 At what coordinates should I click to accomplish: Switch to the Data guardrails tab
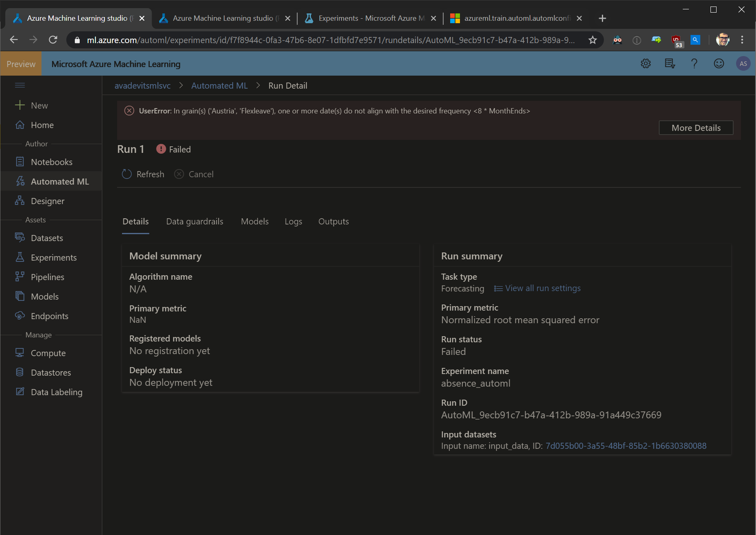[x=195, y=222]
